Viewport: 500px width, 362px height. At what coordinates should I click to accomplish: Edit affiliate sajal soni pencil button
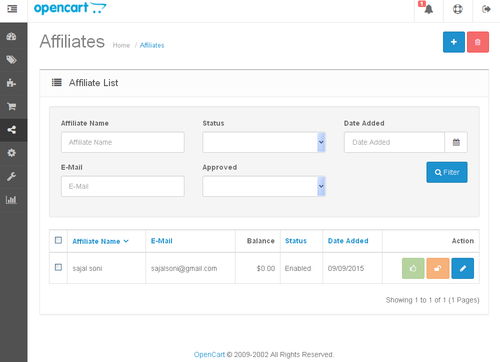[x=463, y=268]
